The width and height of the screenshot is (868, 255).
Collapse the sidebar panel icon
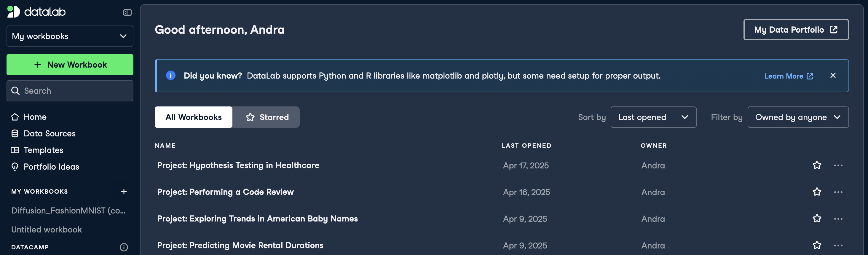127,12
